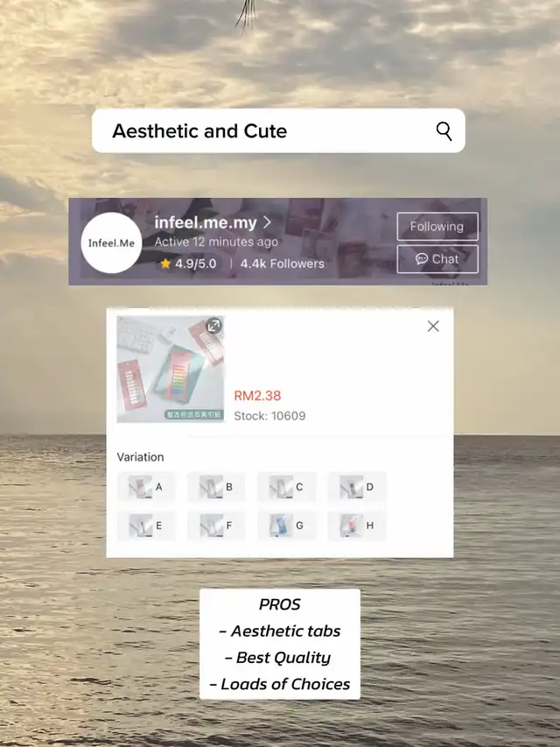Open Chat with the seller

(x=437, y=259)
